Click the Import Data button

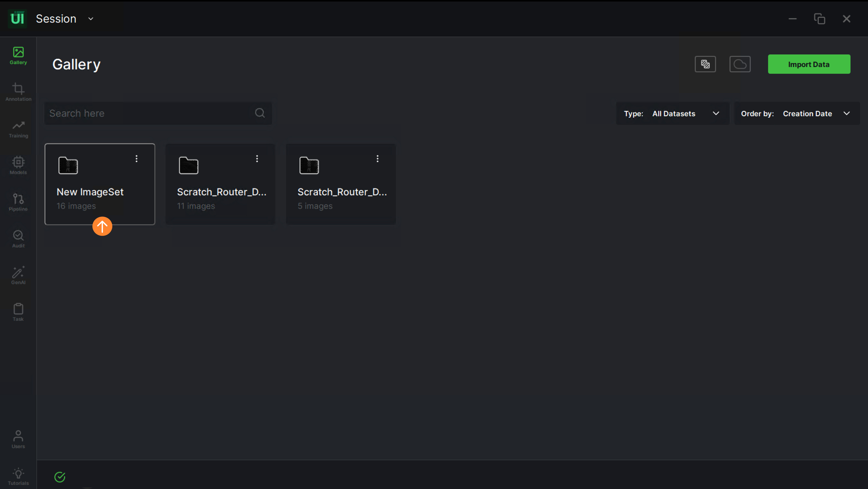pos(809,64)
